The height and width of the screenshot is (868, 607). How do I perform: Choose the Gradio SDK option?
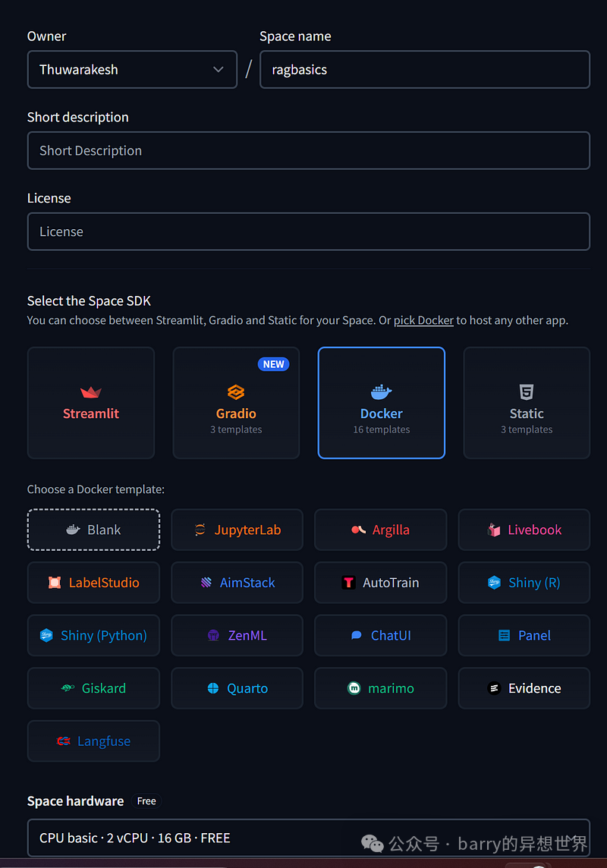tap(236, 403)
